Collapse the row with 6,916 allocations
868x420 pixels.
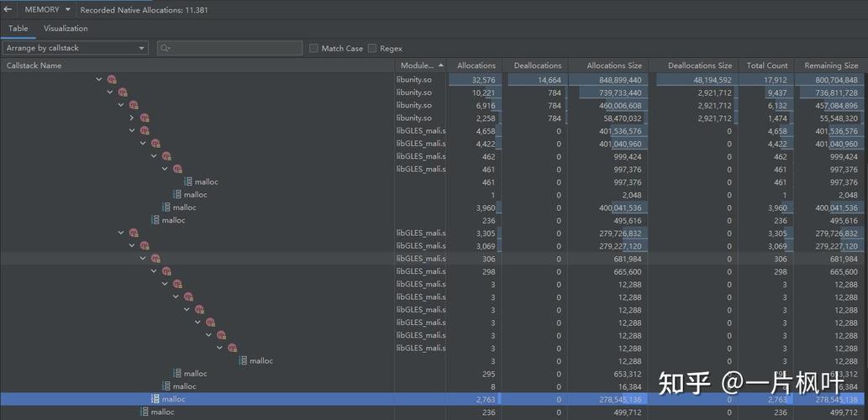121,105
